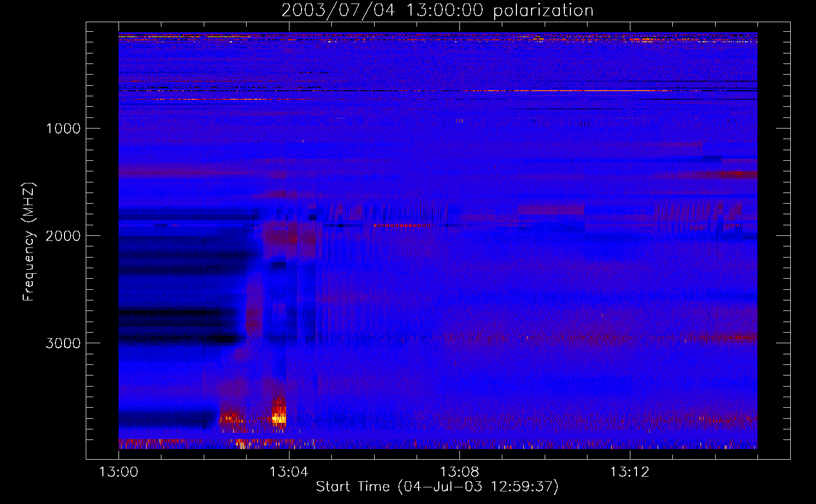Select the 'Frequency (MHZ)' y-axis label
The height and width of the screenshot is (504, 816).
point(29,242)
